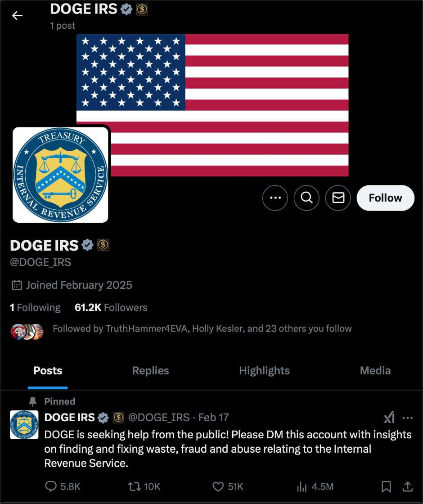The image size is (423, 504).
Task: Click the gold dollar affiliate badge on profile
Action: [103, 245]
